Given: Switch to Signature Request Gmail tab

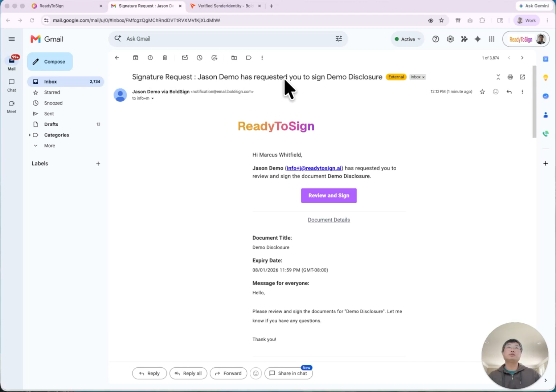Looking at the screenshot, I should [146, 6].
